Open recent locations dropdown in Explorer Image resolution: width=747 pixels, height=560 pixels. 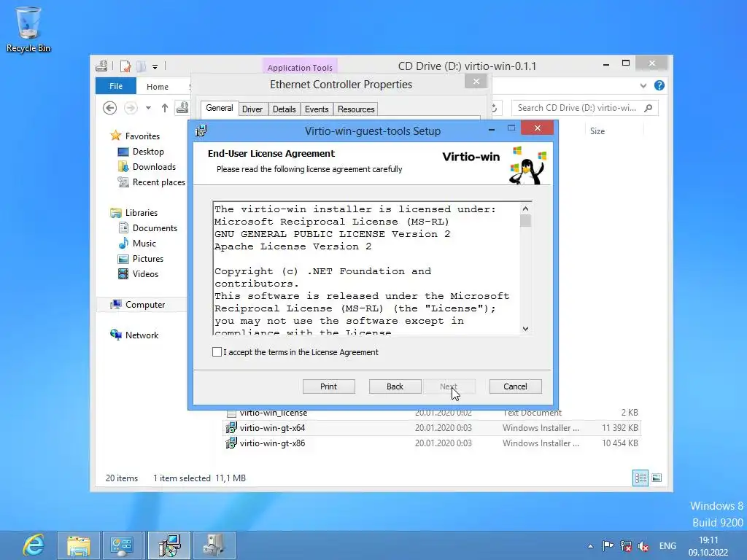149,108
